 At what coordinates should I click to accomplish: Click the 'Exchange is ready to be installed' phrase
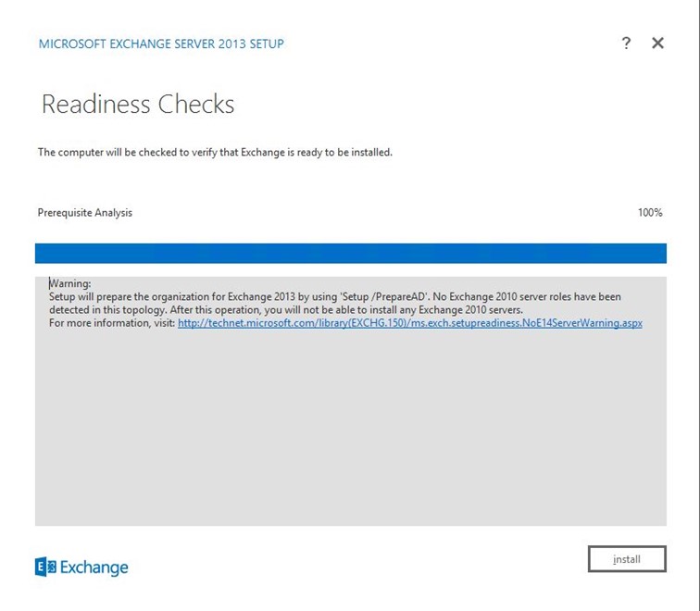316,152
